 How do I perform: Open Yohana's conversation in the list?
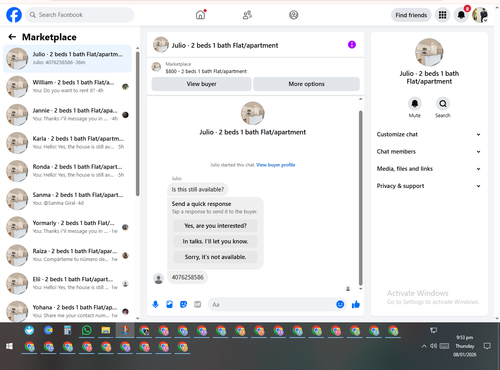tap(67, 311)
